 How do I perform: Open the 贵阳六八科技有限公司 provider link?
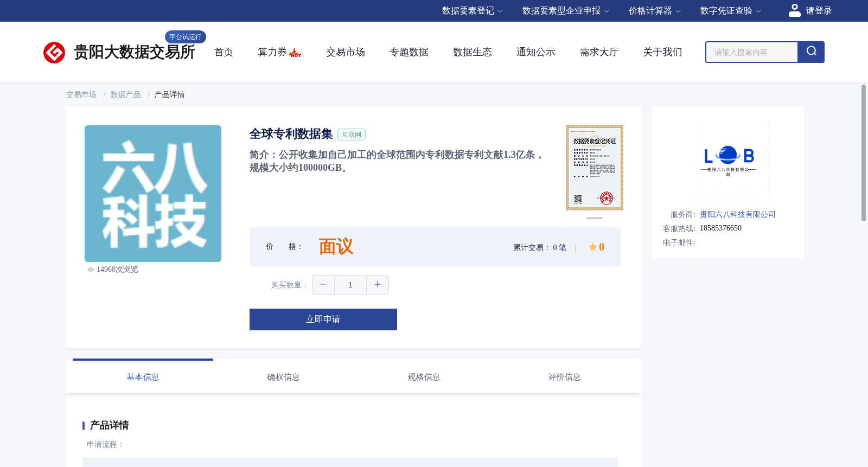point(738,215)
